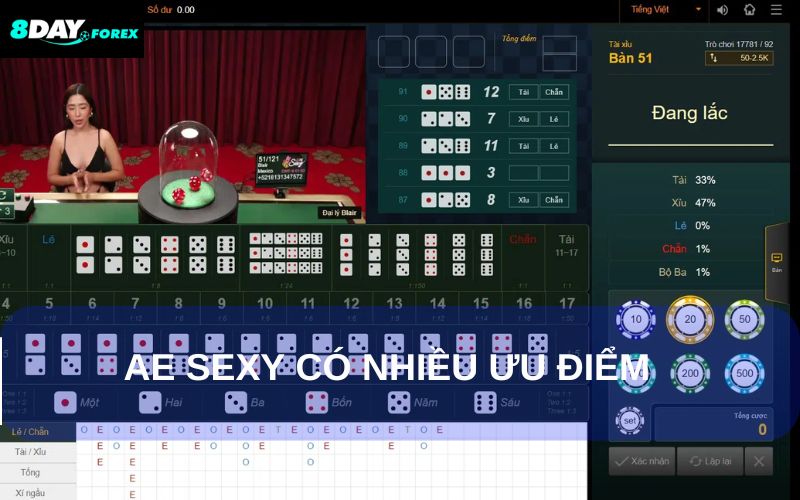Click Xác nhận to confirm bet
This screenshot has height=500, width=800.
[x=640, y=461]
